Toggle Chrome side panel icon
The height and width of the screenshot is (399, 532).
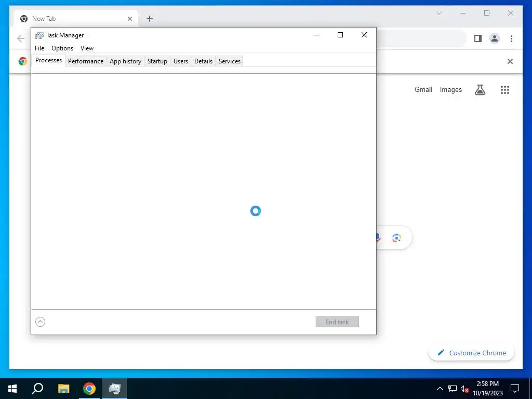click(x=478, y=38)
